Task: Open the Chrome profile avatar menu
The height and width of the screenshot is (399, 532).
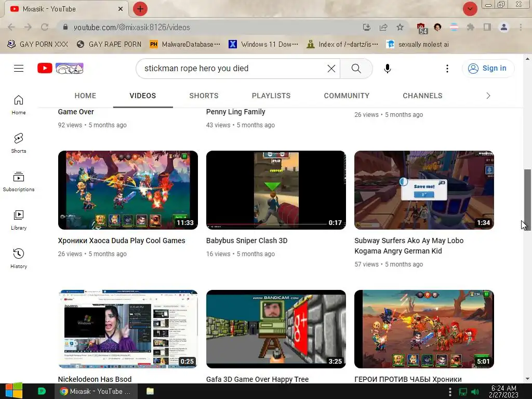Action: pyautogui.click(x=504, y=27)
